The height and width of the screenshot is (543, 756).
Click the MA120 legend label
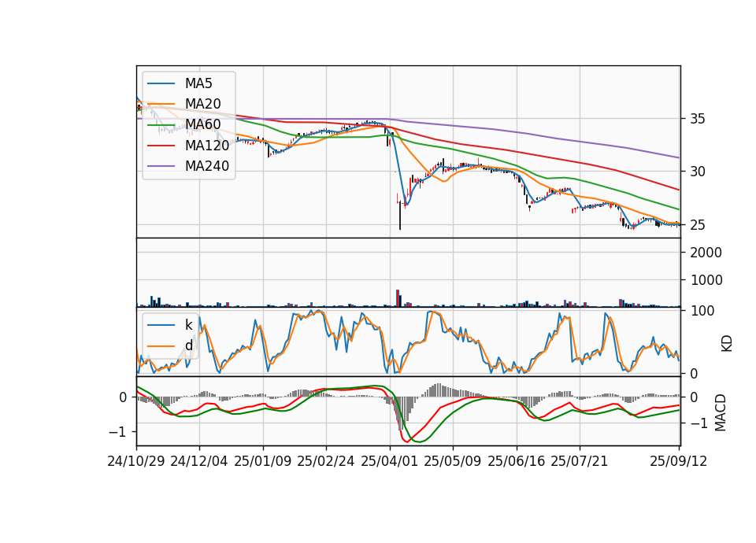(x=207, y=146)
